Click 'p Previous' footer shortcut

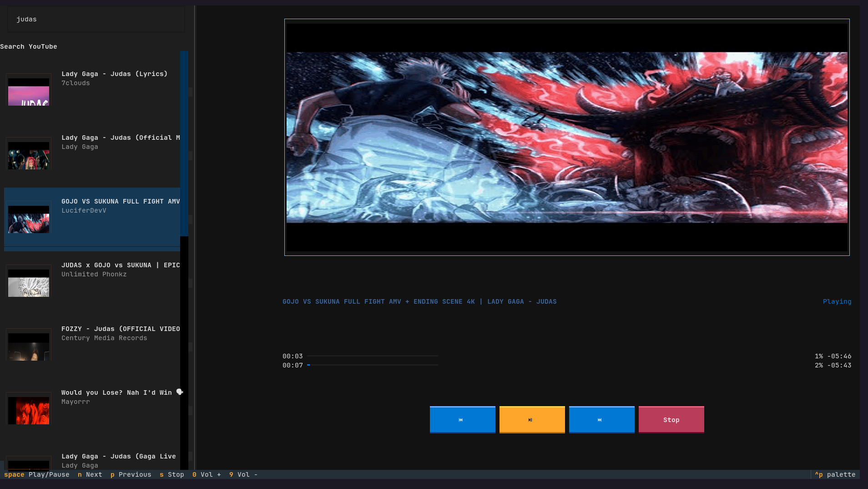[x=131, y=474]
